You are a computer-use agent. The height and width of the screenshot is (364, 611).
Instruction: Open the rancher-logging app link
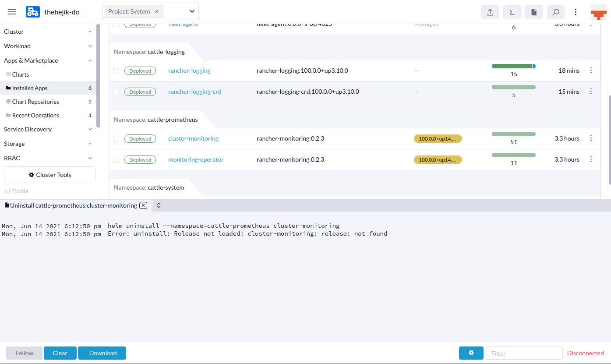(189, 71)
